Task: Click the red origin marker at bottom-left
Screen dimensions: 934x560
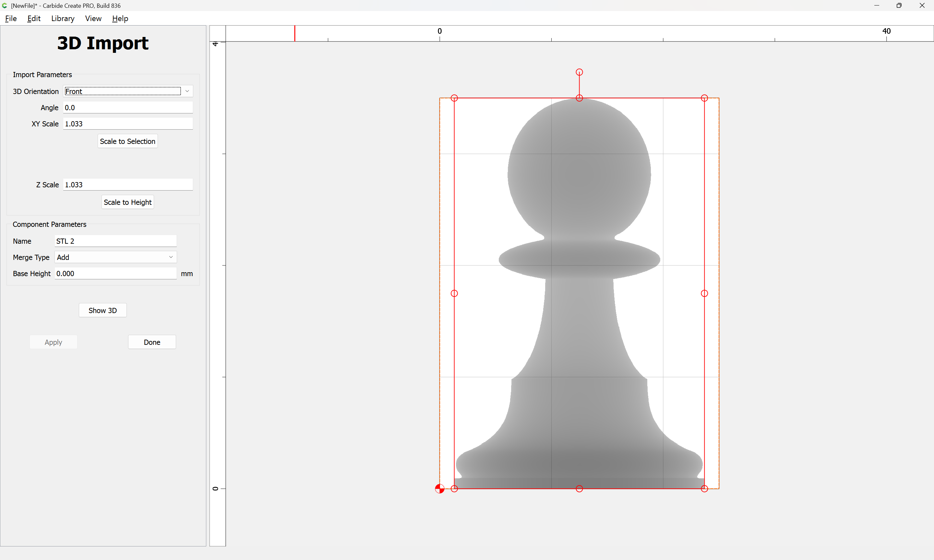Action: tap(439, 489)
